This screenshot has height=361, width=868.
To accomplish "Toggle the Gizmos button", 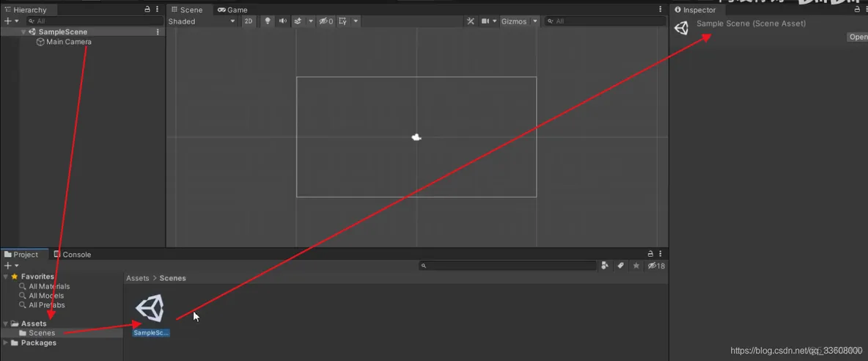I will coord(514,21).
